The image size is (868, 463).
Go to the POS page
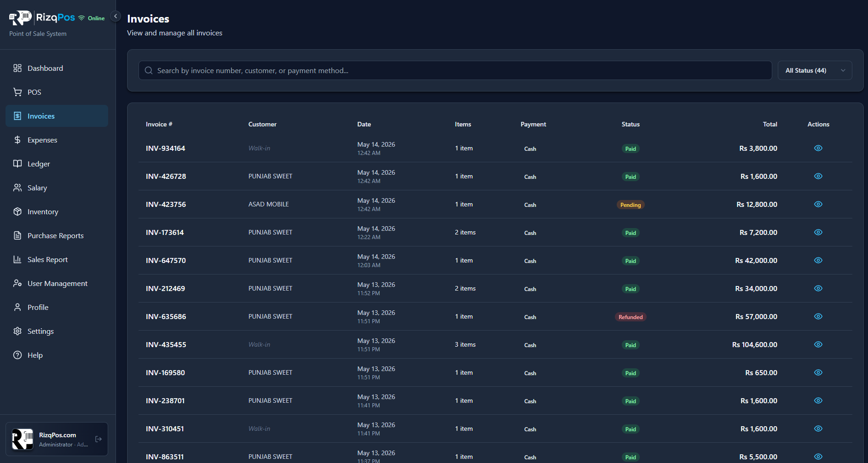click(x=57, y=92)
